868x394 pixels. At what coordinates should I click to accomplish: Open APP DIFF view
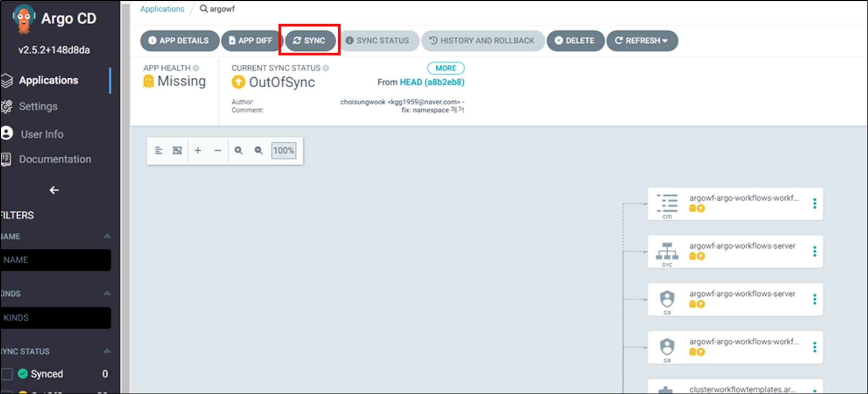pyautogui.click(x=251, y=40)
